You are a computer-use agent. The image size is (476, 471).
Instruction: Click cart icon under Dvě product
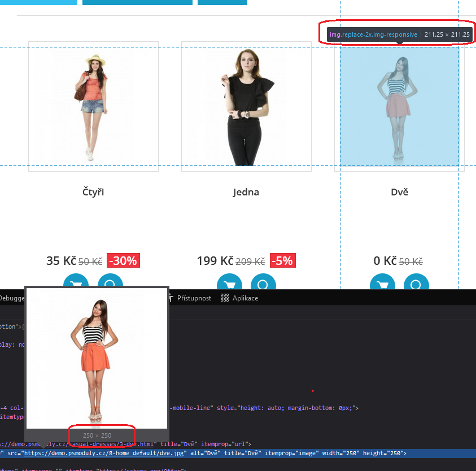click(382, 284)
